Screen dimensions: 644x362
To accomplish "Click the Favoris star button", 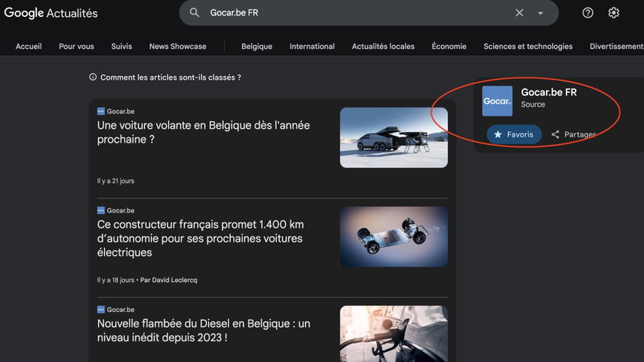I will click(x=514, y=134).
